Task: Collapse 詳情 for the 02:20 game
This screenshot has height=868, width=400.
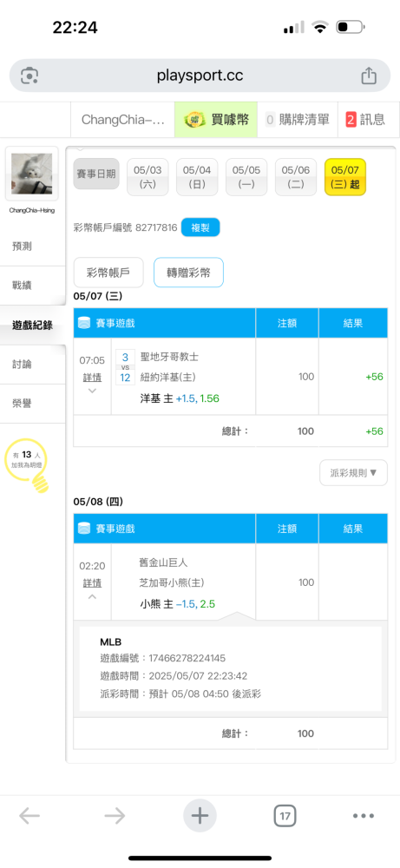Action: pos(92,583)
